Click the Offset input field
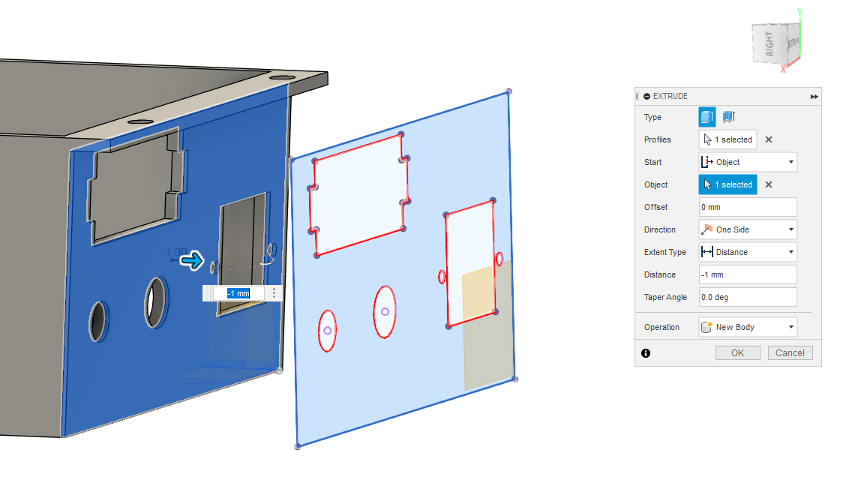The width and height of the screenshot is (867, 504). click(x=748, y=207)
